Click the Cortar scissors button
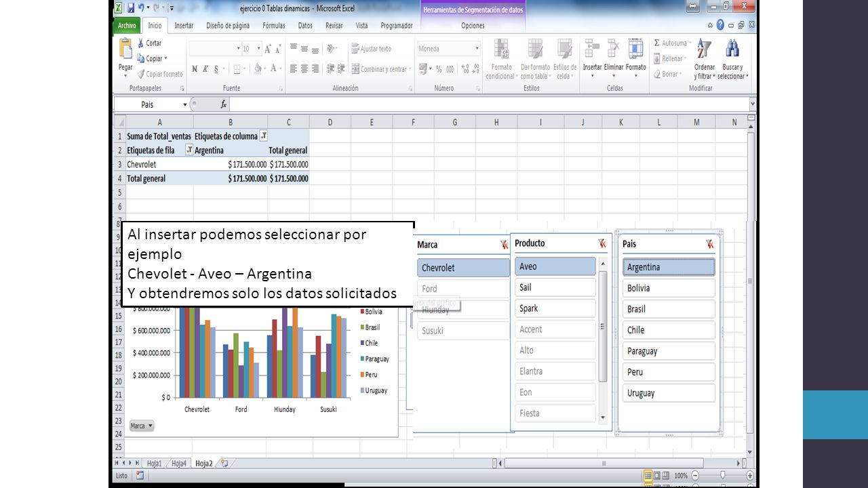This screenshot has width=868, height=488. 150,43
